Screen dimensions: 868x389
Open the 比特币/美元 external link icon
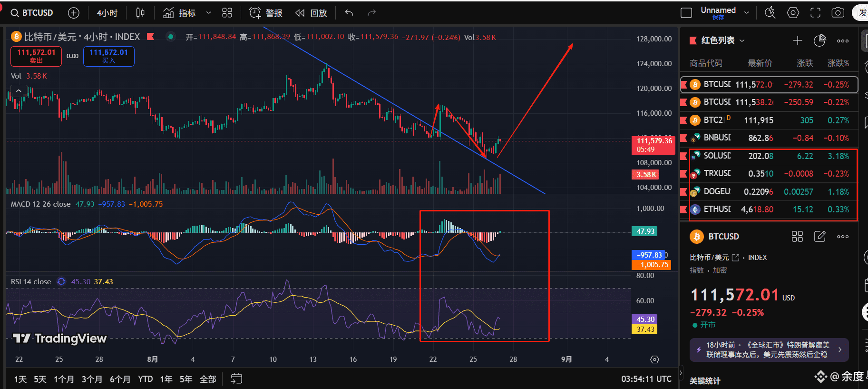tap(735, 258)
